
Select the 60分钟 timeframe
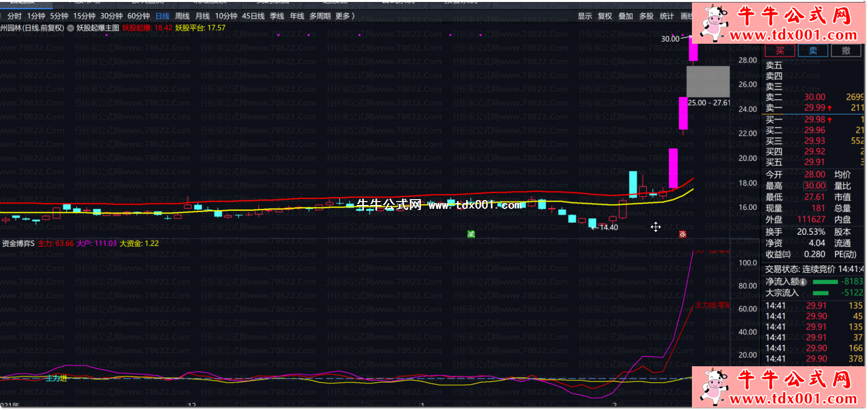[138, 16]
